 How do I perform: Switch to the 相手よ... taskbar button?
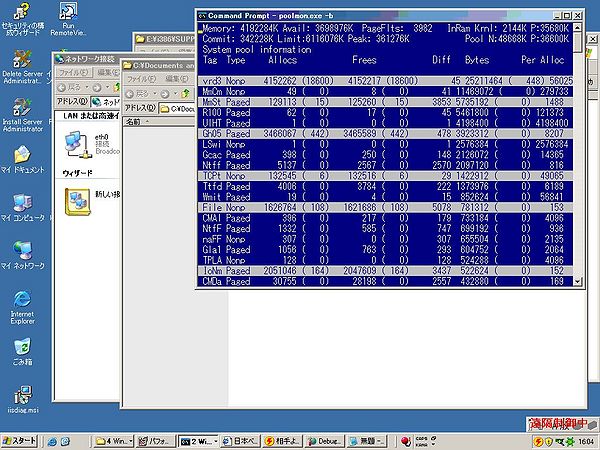point(283,442)
